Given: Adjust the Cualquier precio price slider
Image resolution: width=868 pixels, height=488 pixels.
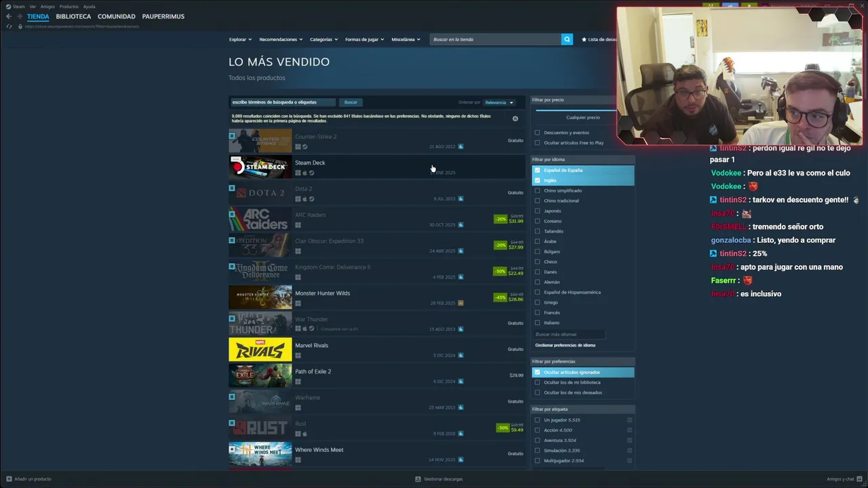Looking at the screenshot, I should (576, 110).
